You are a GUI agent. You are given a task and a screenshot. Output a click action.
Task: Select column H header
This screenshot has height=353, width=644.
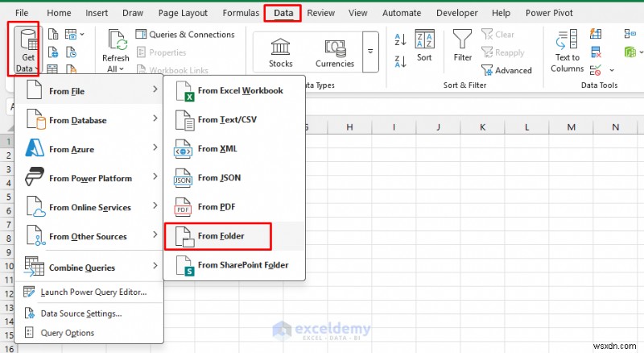point(349,127)
